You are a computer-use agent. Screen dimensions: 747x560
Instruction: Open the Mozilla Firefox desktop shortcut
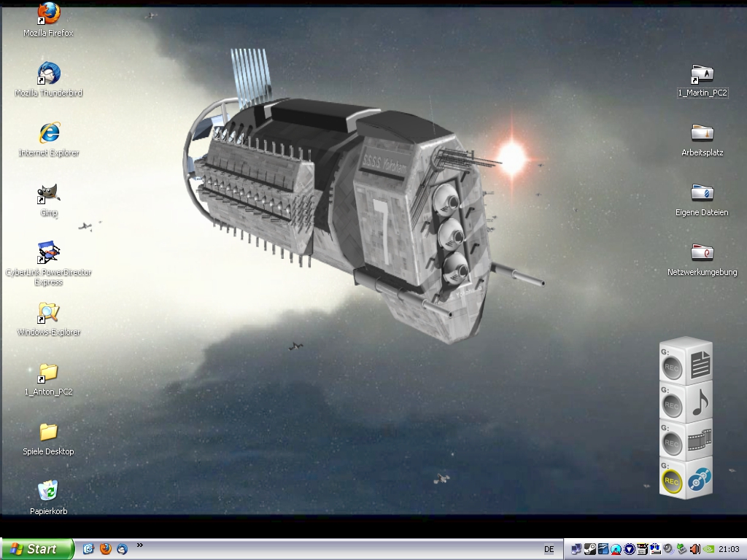pyautogui.click(x=48, y=14)
